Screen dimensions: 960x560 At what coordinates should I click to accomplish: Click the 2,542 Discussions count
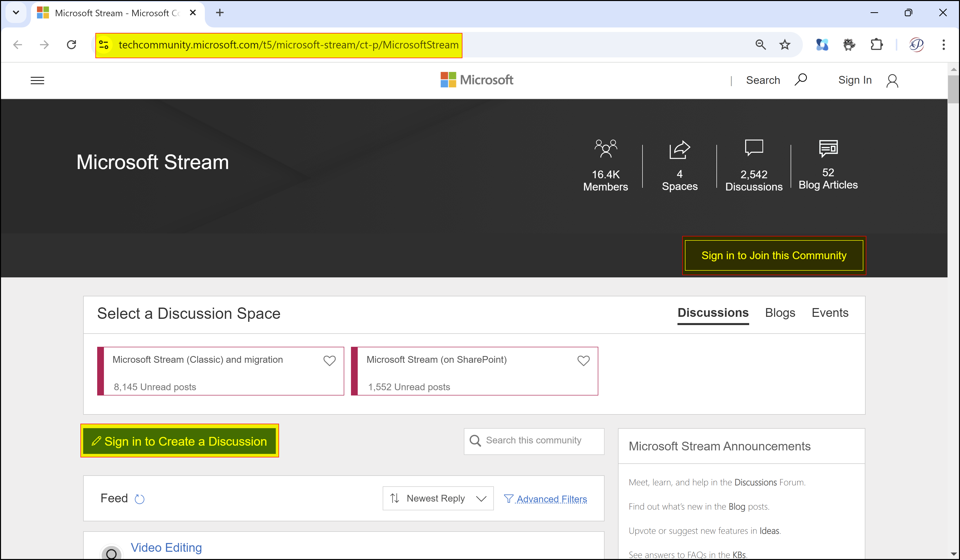click(x=754, y=181)
